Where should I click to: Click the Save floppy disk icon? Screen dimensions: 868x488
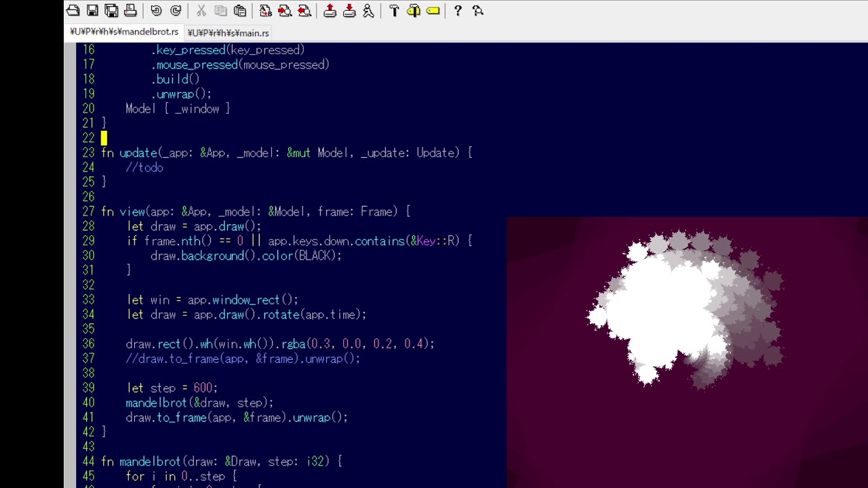pyautogui.click(x=92, y=11)
